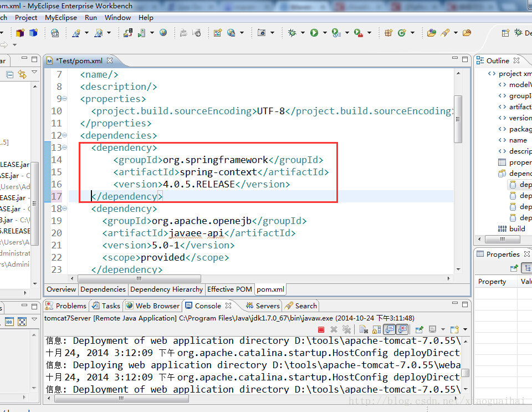
Task: Click the New Package icon before green C
Action: pyautogui.click(x=388, y=33)
